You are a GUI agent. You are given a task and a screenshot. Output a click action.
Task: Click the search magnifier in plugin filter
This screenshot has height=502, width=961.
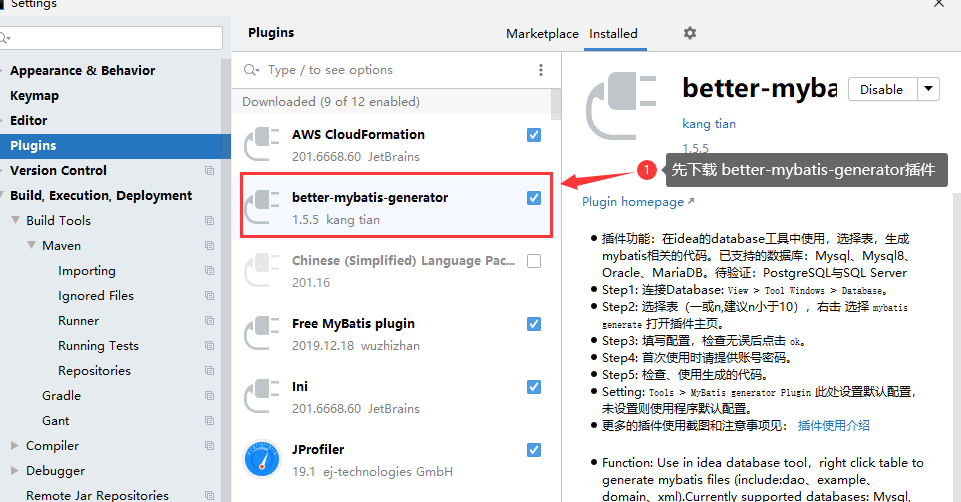point(251,70)
